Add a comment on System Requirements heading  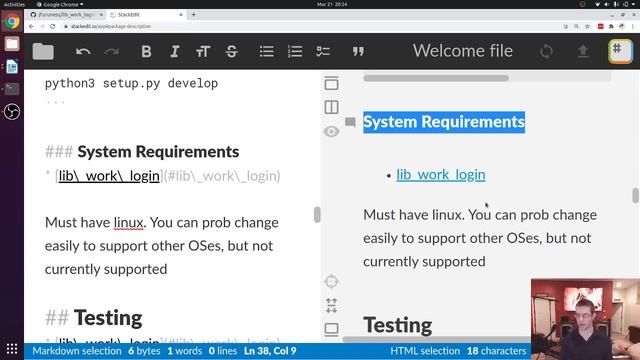(350, 122)
